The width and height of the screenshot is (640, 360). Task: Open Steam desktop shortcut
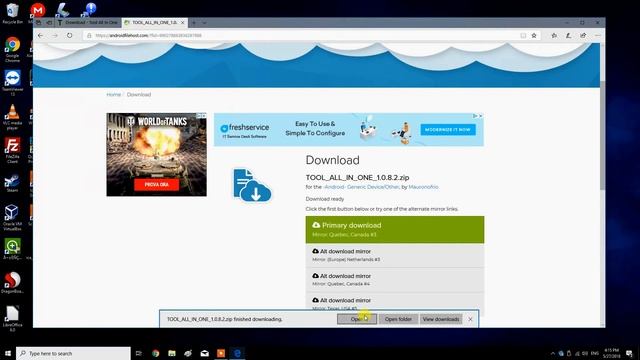click(12, 183)
